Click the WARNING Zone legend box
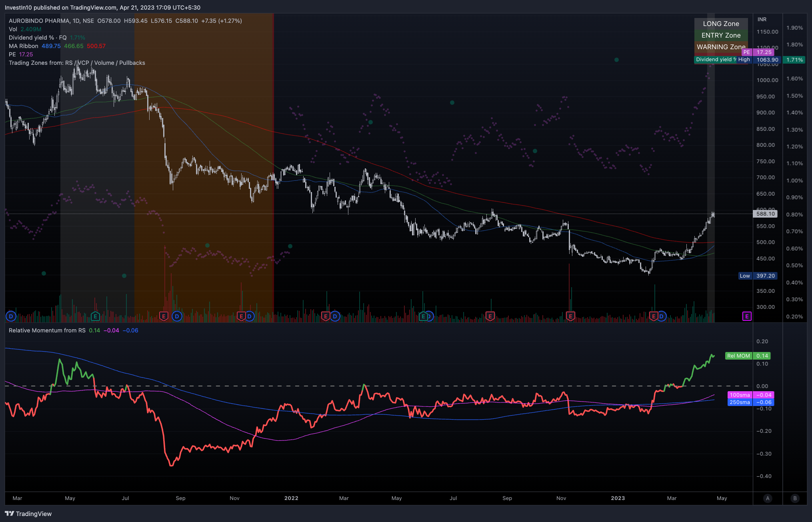Viewport: 812px width, 522px height. click(x=721, y=47)
